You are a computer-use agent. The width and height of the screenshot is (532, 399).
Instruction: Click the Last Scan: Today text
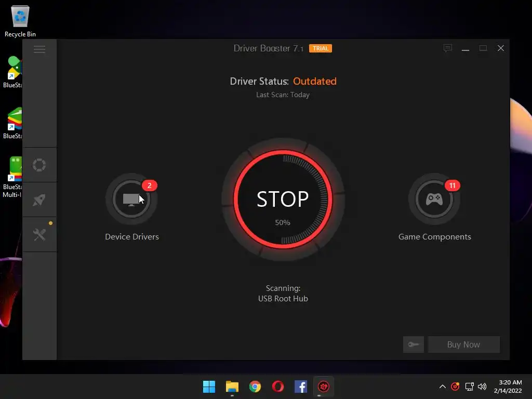pos(283,95)
